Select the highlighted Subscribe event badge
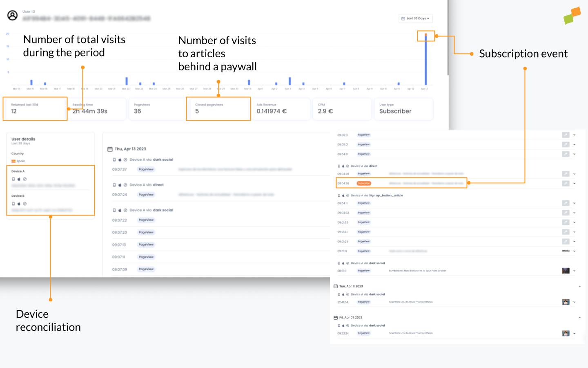 (363, 183)
